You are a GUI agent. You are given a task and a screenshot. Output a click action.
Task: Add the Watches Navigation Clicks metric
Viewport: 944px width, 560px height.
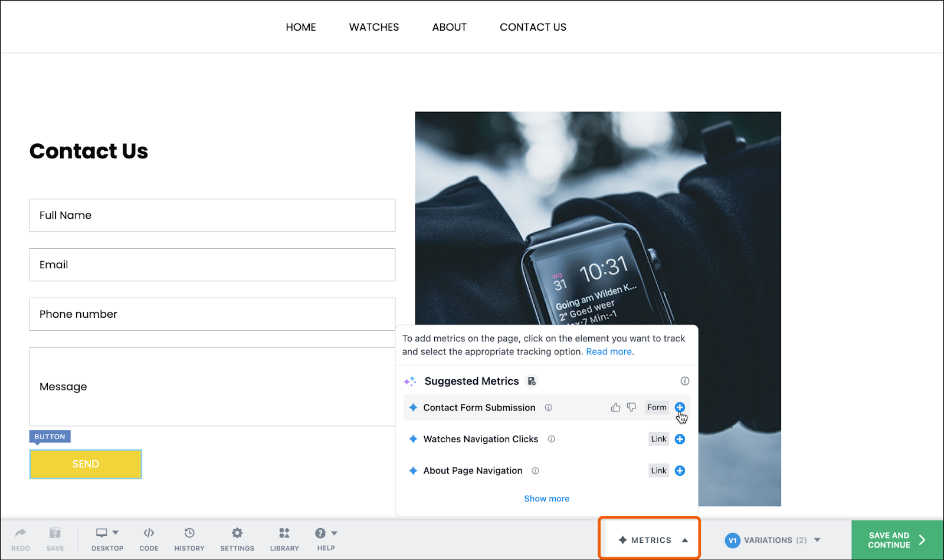pos(680,439)
